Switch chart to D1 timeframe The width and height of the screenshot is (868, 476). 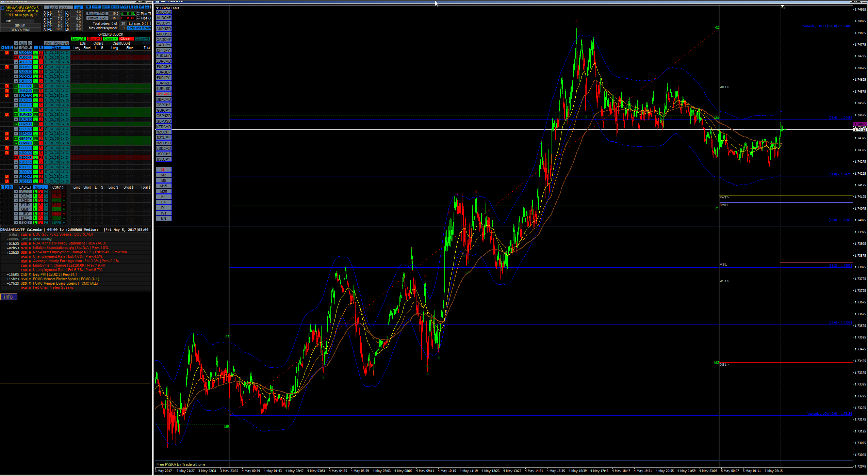point(164,208)
